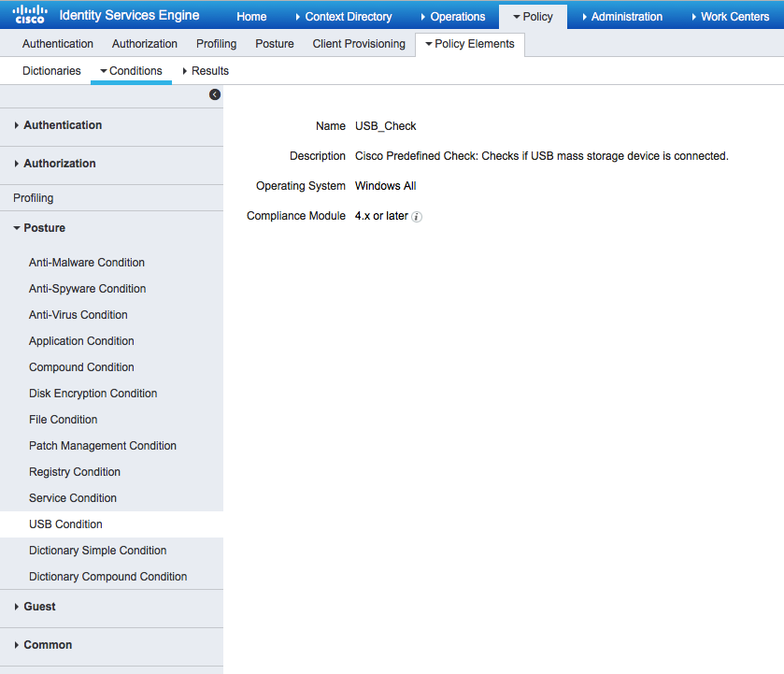The width and height of the screenshot is (784, 674).
Task: Open the Policy menu
Action: (533, 17)
